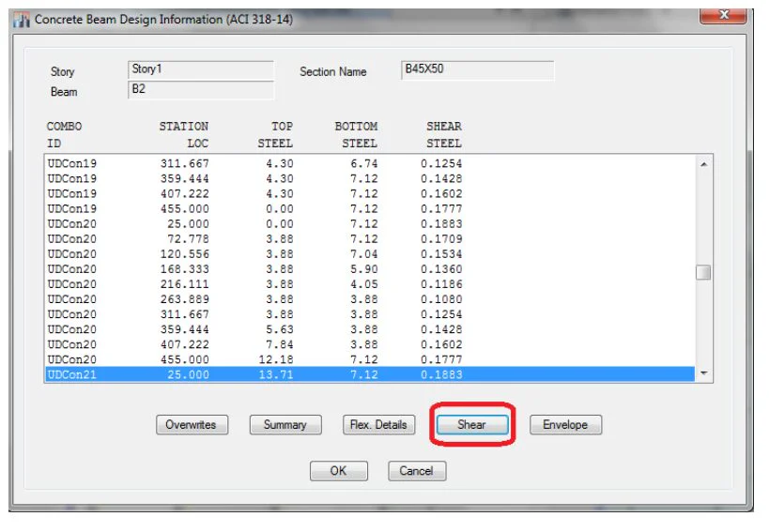The width and height of the screenshot is (769, 532).
Task: Click shear steel value 0.1186
Action: [441, 284]
